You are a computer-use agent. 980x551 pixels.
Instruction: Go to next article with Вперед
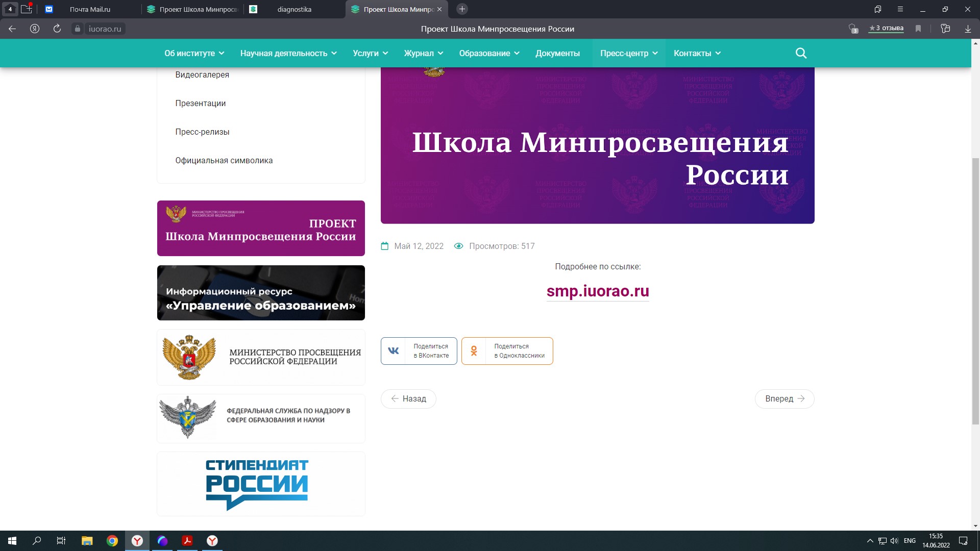[x=785, y=399]
